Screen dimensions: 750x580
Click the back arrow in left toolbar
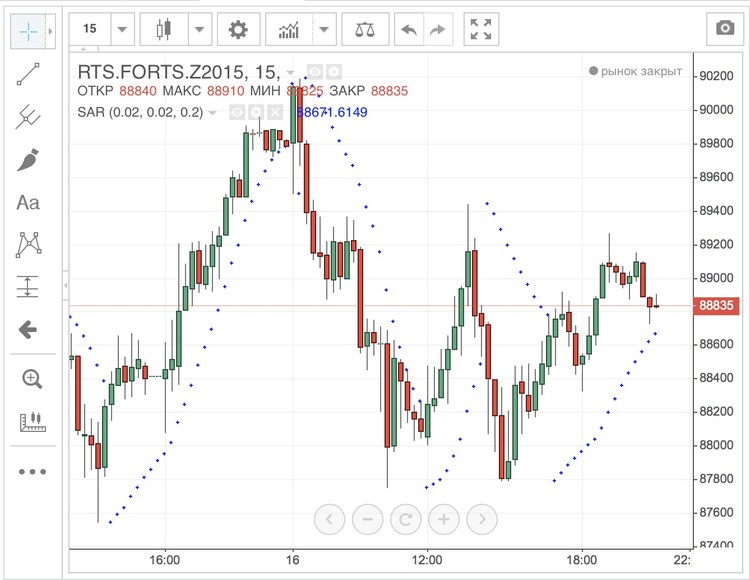coord(28,329)
